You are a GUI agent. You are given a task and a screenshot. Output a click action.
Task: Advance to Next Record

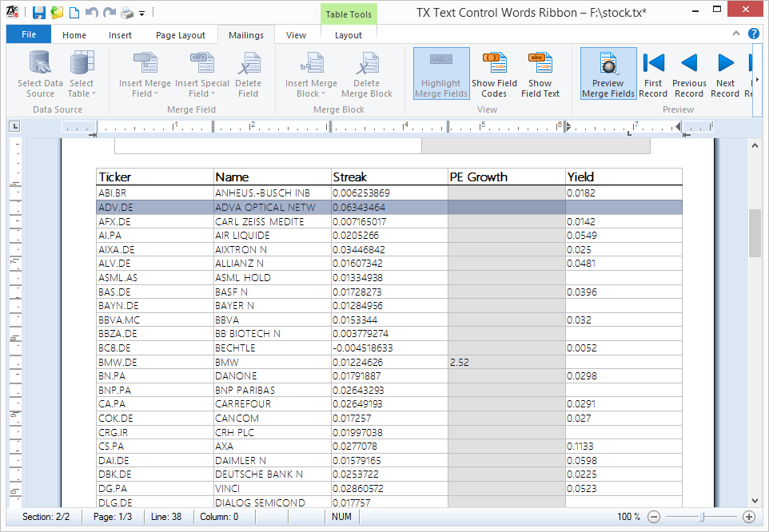click(x=725, y=74)
